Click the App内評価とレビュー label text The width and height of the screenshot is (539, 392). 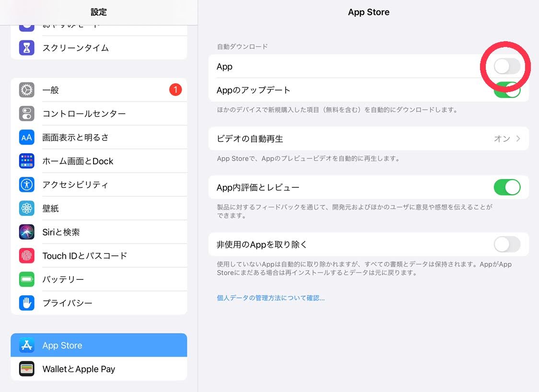pos(258,187)
